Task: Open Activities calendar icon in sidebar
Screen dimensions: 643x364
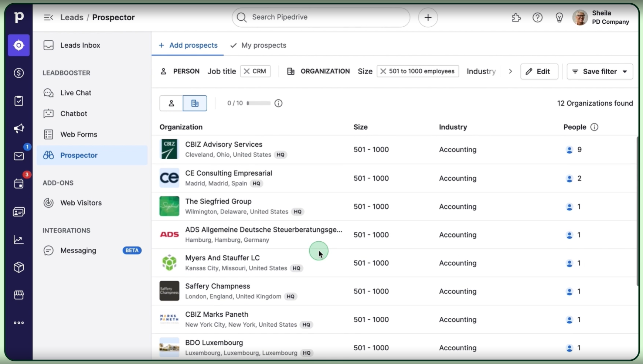Action: (x=19, y=184)
